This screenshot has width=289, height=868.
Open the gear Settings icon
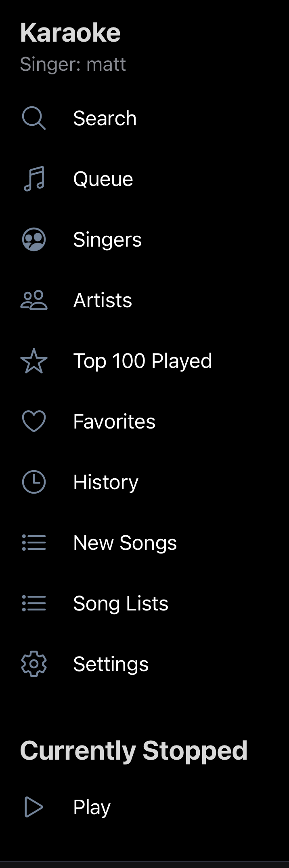(34, 664)
